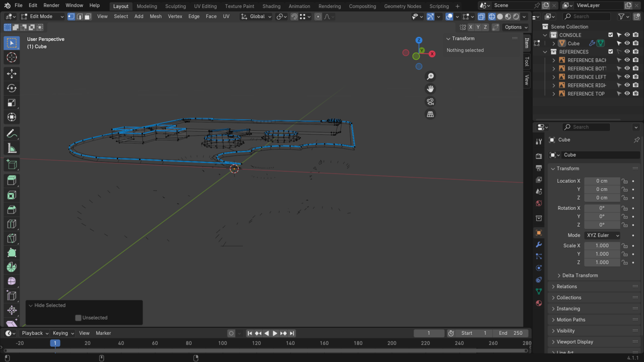Expand the REFERENCE BACK tree item
Viewport: 644px width, 362px height.
pyautogui.click(x=554, y=60)
